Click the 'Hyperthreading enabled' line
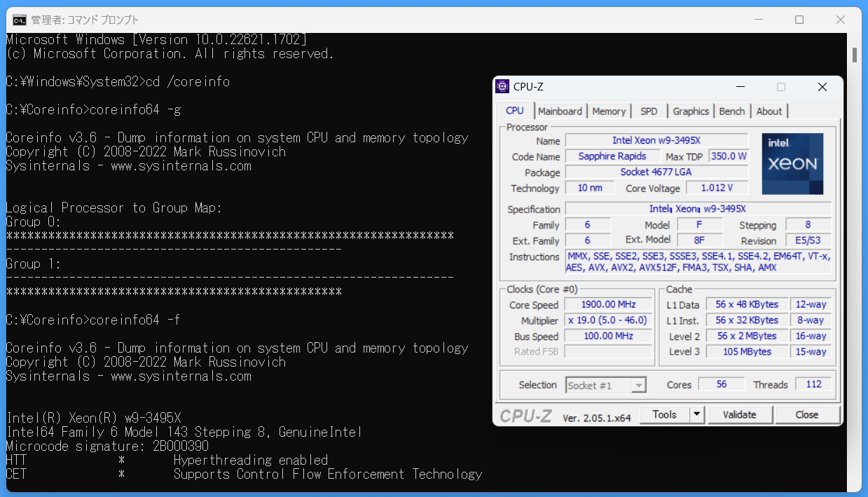The image size is (868, 497). point(251,461)
